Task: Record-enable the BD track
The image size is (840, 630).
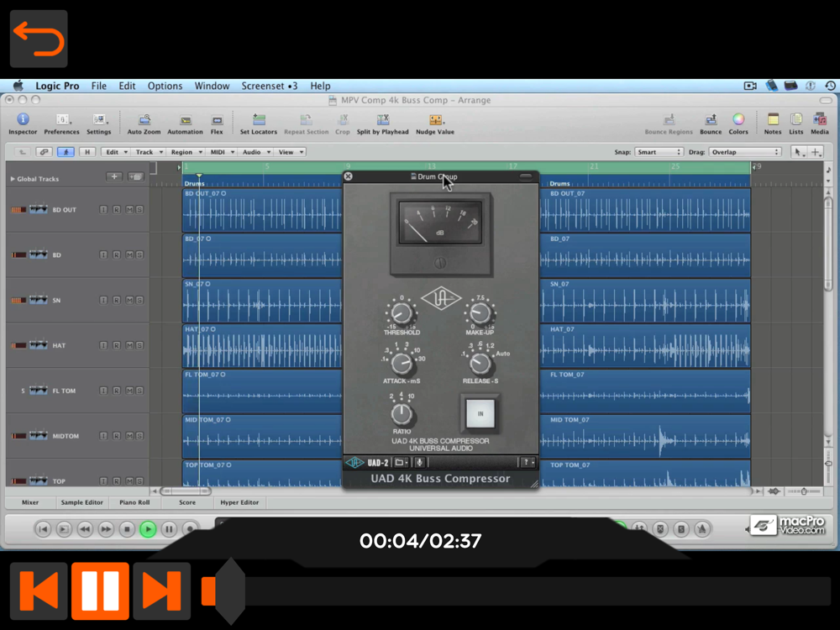Action: pyautogui.click(x=116, y=255)
